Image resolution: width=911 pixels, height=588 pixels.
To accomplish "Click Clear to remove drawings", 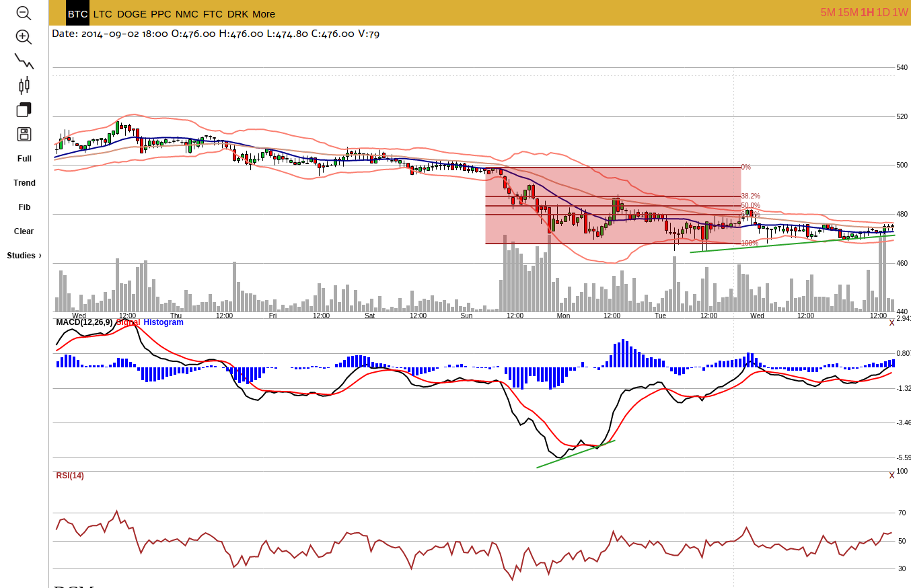I will click(24, 231).
